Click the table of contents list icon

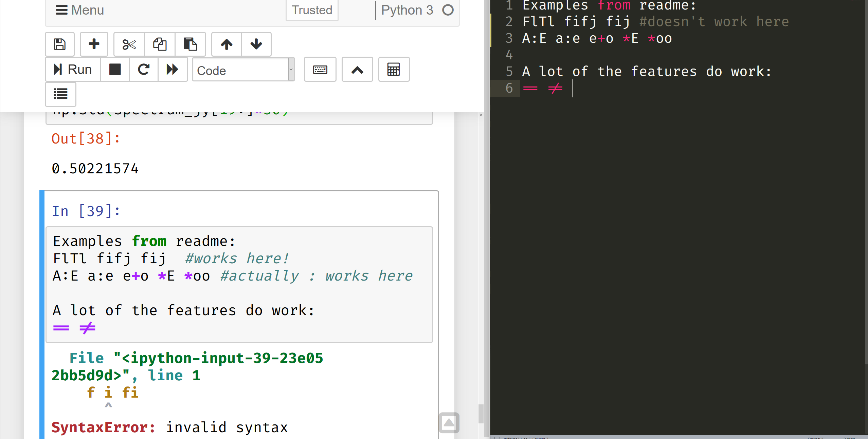pyautogui.click(x=60, y=94)
